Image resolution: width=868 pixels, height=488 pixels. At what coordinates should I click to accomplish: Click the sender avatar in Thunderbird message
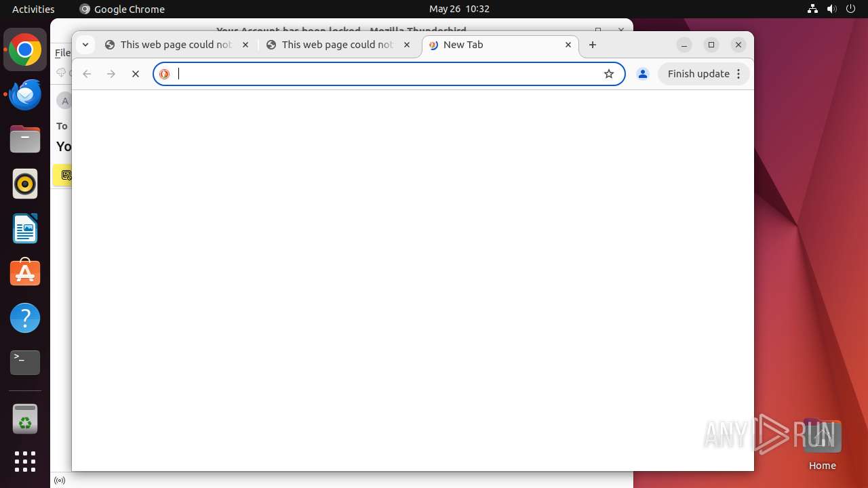pyautogui.click(x=64, y=101)
